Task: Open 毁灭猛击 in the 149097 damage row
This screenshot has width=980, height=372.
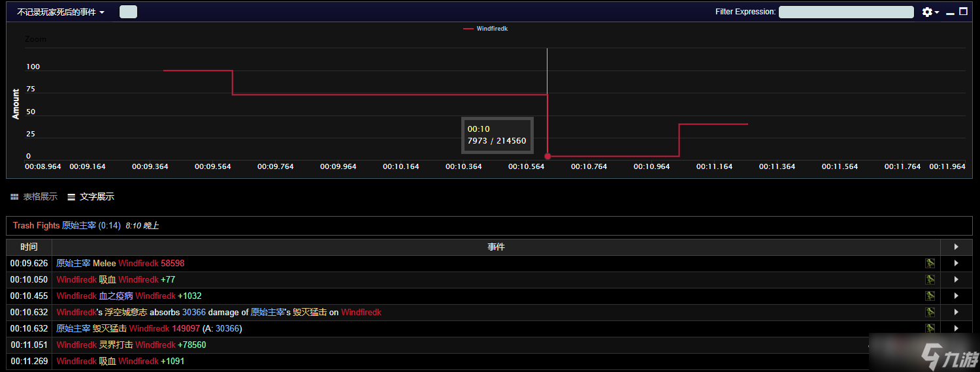Action: 110,328
